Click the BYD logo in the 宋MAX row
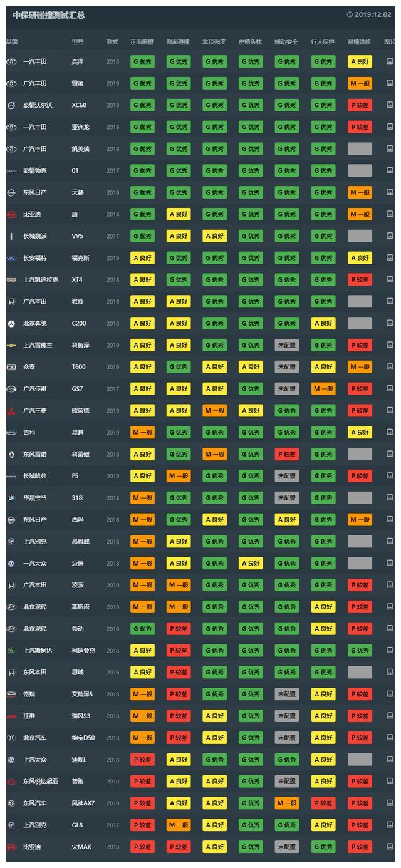Viewport: 401px width, 868px height. point(11,847)
